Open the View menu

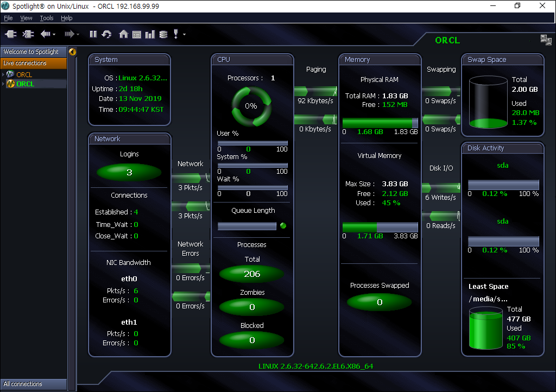(26, 18)
